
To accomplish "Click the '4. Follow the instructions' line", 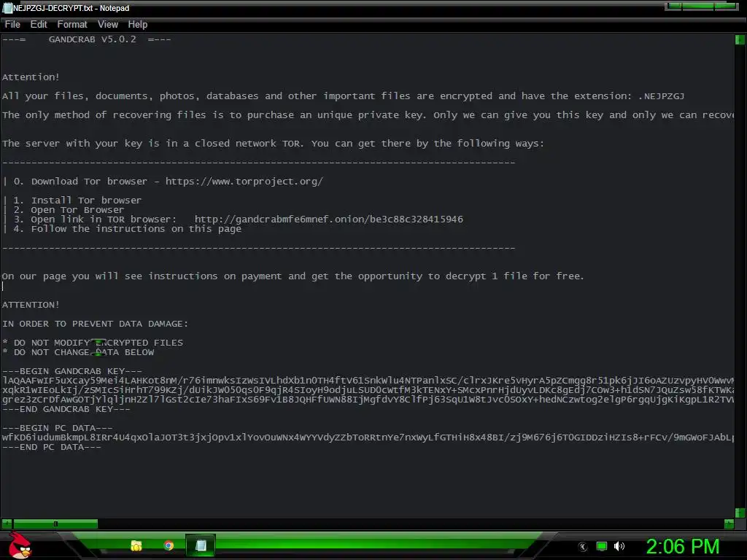I will [x=123, y=229].
